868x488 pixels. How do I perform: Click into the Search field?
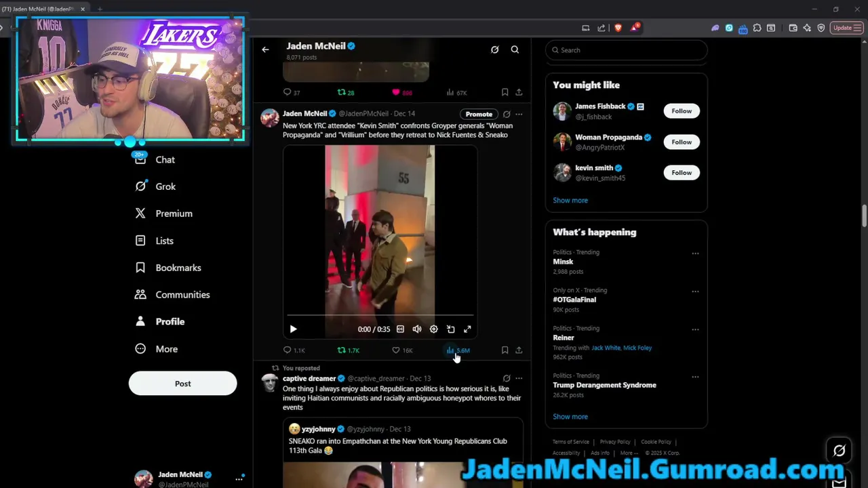pyautogui.click(x=627, y=50)
